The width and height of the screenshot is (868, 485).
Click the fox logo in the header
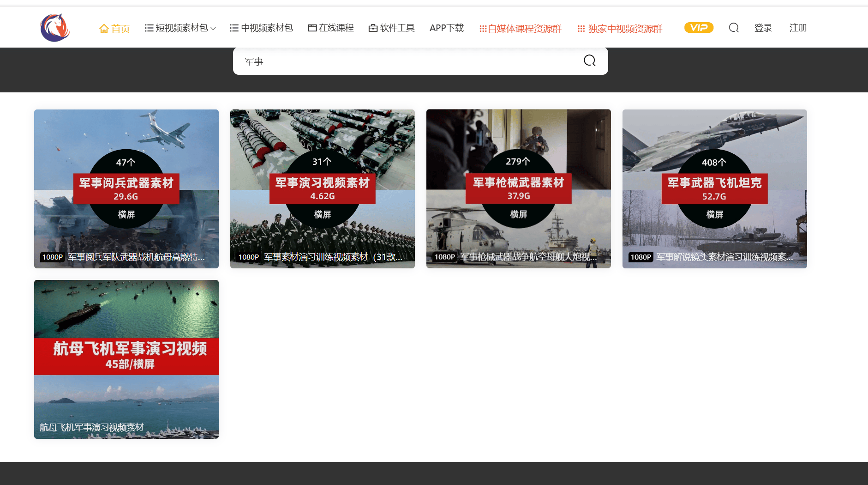55,28
